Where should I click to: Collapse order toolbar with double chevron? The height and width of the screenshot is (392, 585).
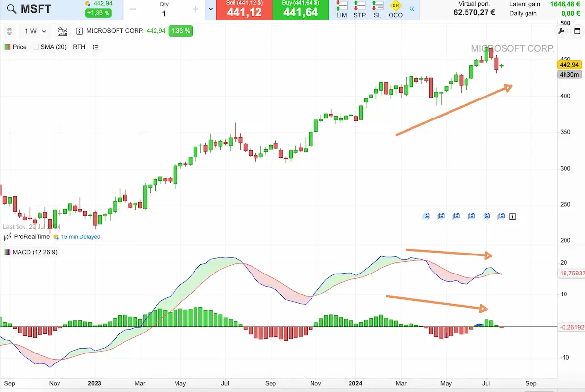coord(412,9)
